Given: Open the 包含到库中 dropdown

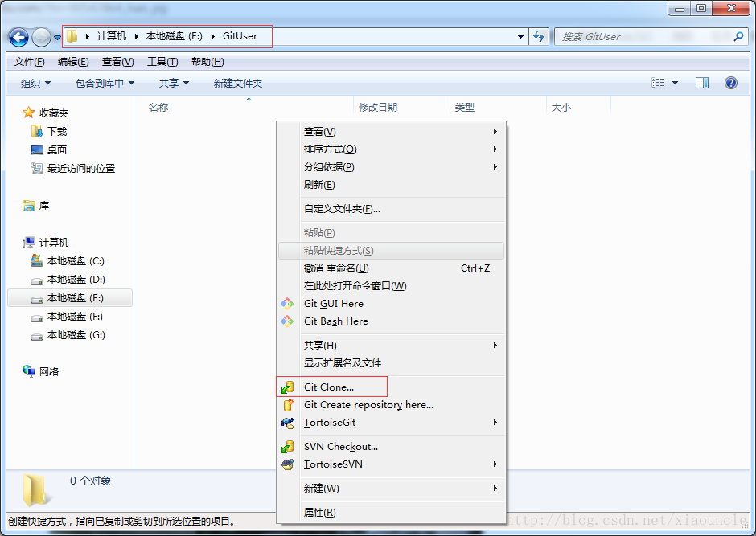Looking at the screenshot, I should coord(105,83).
